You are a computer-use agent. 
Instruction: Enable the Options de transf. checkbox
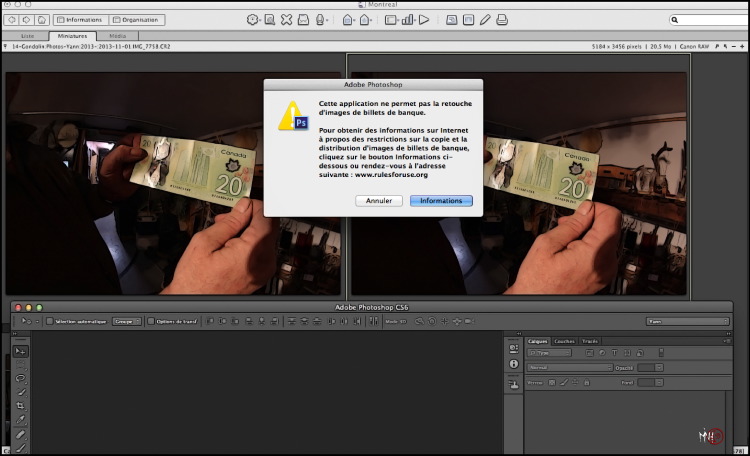151,321
